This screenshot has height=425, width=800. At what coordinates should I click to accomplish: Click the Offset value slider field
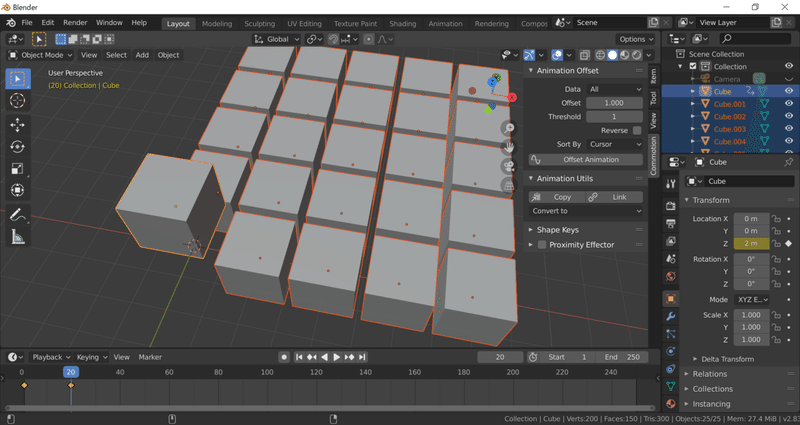click(x=614, y=103)
